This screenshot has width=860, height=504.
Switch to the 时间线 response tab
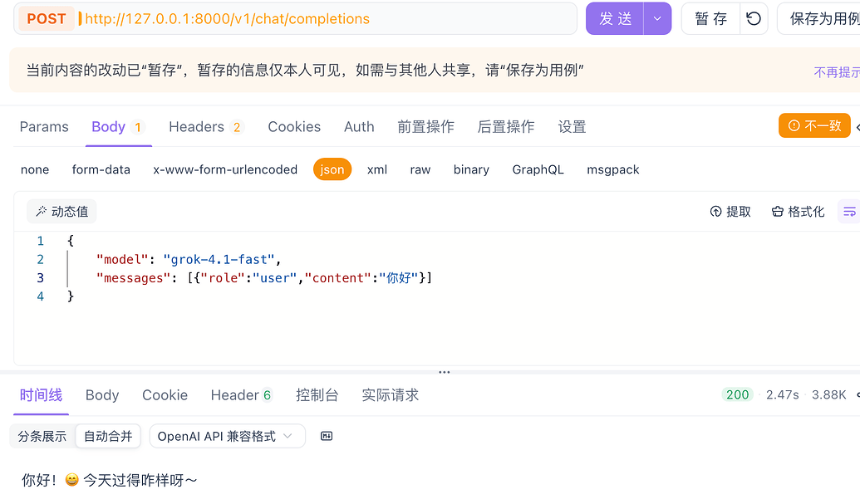pos(42,395)
